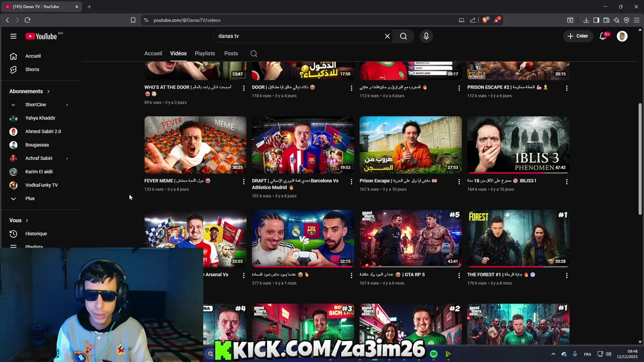Open options for IBLIS3 video

pyautogui.click(x=567, y=182)
